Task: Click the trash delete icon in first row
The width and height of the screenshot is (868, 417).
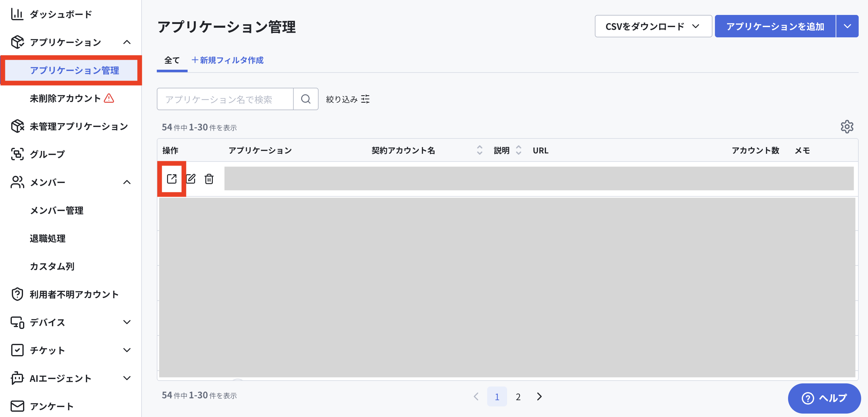Action: coord(209,179)
